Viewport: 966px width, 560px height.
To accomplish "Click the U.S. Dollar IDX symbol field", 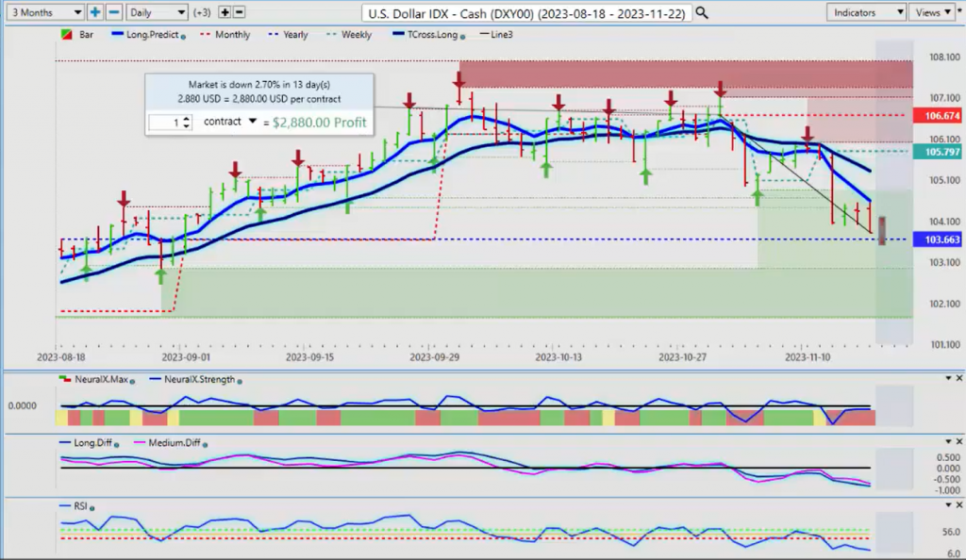I will click(528, 13).
